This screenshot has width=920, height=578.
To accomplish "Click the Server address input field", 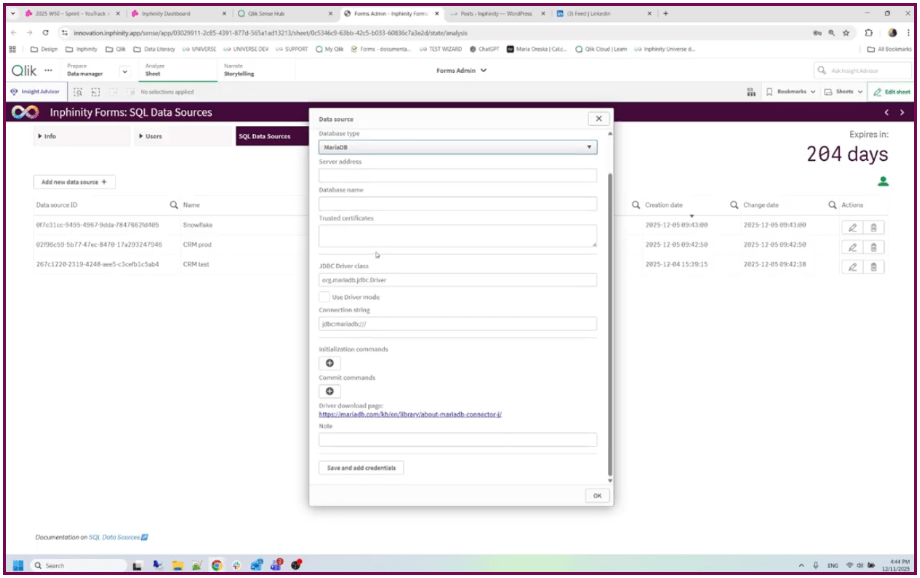I will (x=458, y=175).
